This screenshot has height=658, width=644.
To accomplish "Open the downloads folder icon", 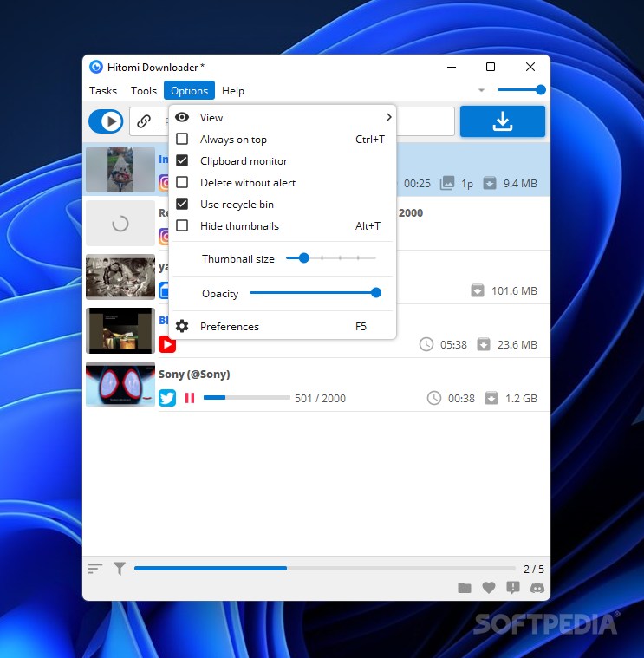I will pos(465,588).
